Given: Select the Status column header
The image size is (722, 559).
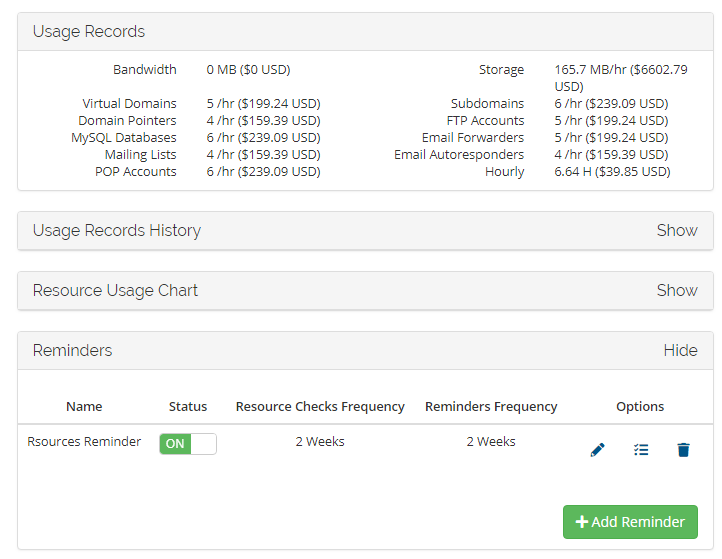Looking at the screenshot, I should 188,407.
